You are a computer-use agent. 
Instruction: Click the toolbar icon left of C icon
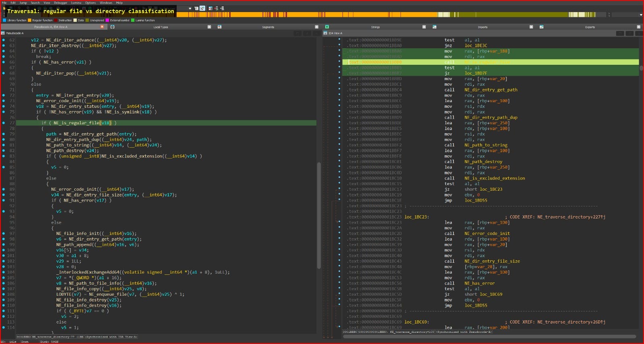pyautogui.click(x=196, y=8)
